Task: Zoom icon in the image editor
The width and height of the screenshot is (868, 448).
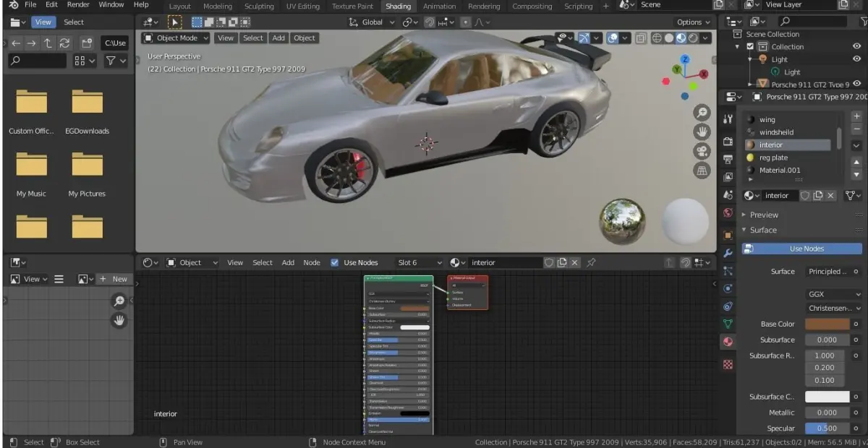Action: (x=119, y=301)
